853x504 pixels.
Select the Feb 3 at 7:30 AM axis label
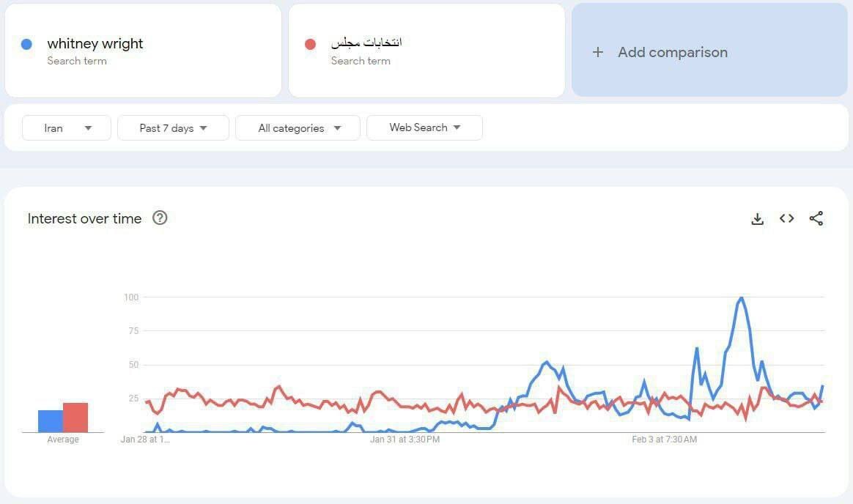point(664,440)
